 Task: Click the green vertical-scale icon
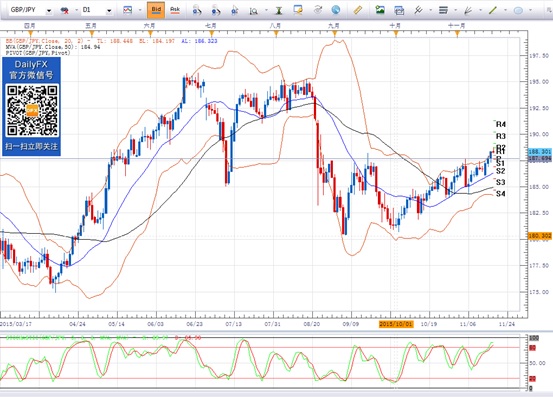279,10
